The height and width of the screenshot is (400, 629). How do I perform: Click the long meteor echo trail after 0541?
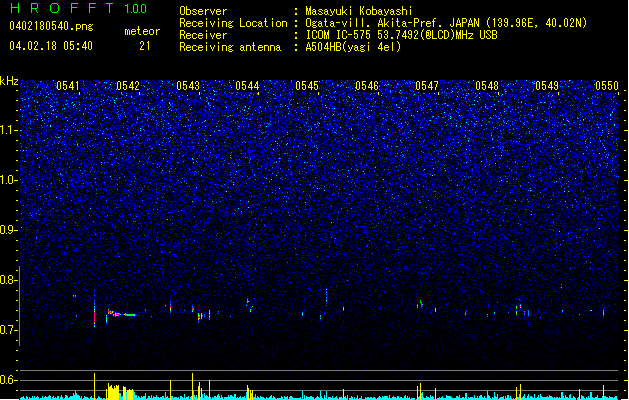coord(122,313)
